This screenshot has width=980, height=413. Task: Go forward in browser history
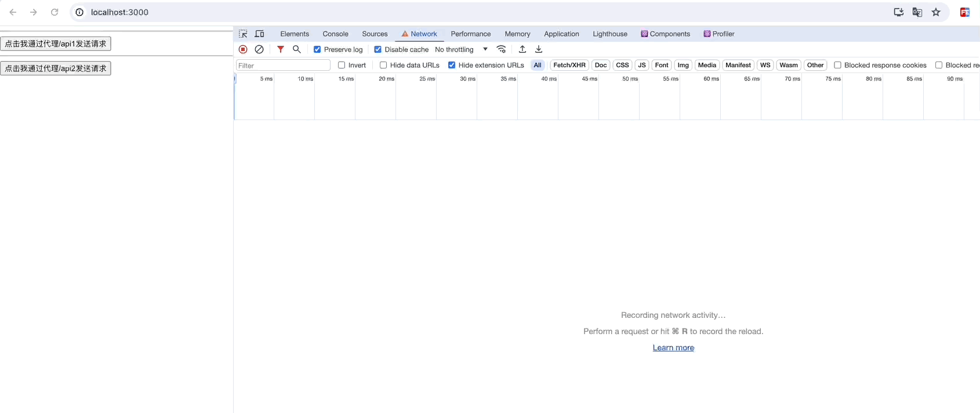click(x=34, y=12)
